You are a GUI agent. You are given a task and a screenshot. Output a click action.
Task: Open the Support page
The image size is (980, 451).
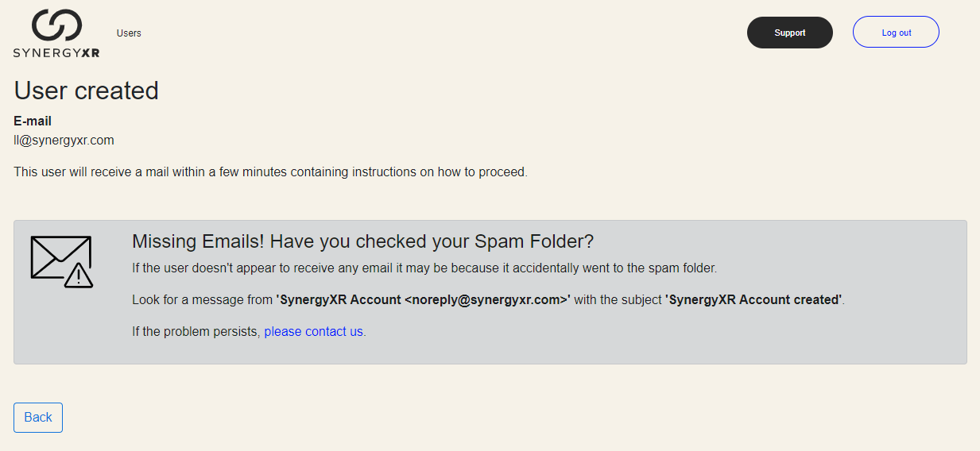tap(790, 33)
